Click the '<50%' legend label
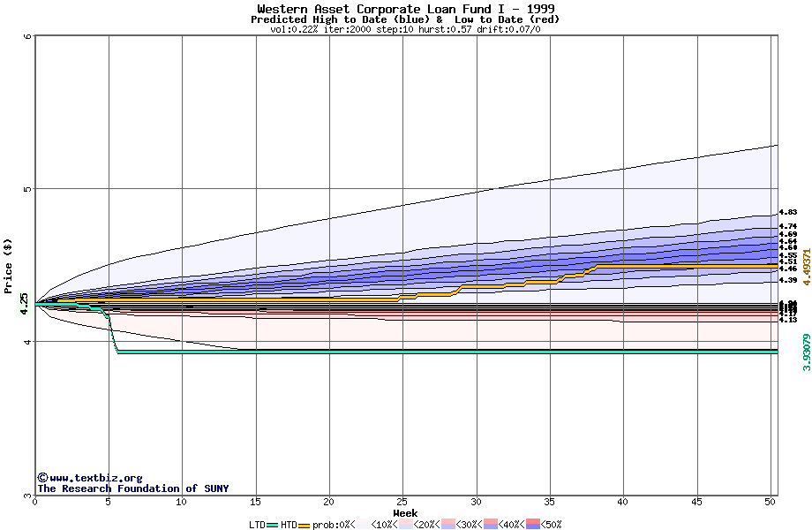This screenshot has height=530, width=812. pyautogui.click(x=551, y=525)
